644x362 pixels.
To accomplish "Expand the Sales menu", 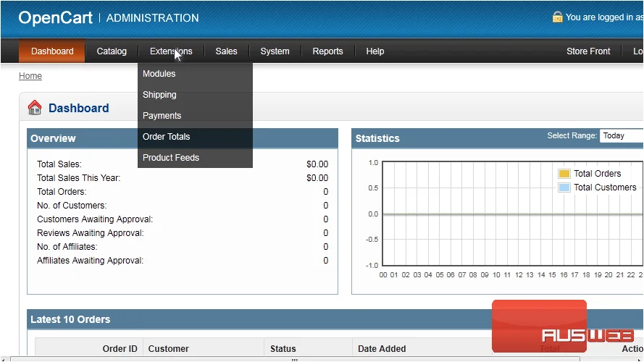I will click(226, 51).
